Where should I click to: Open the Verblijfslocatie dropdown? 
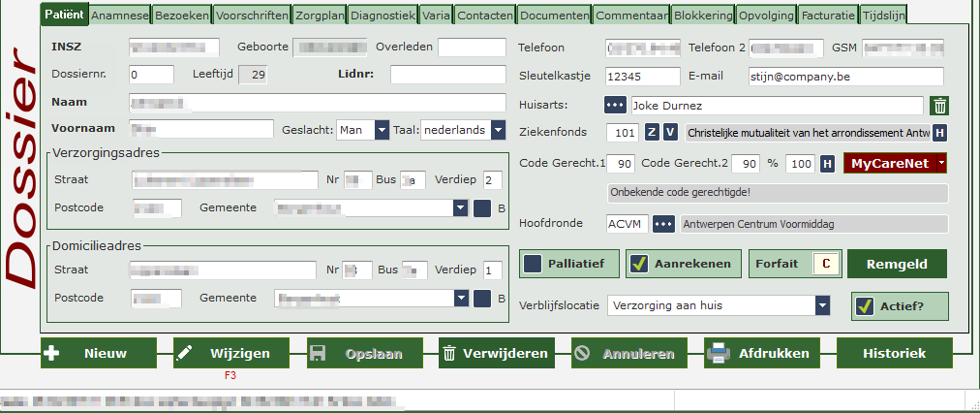[822, 306]
